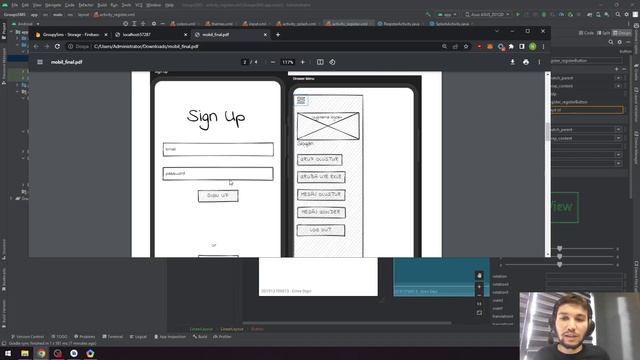Go back in Chrome
Image resolution: width=640 pixels, height=360 pixels.
click(36, 47)
